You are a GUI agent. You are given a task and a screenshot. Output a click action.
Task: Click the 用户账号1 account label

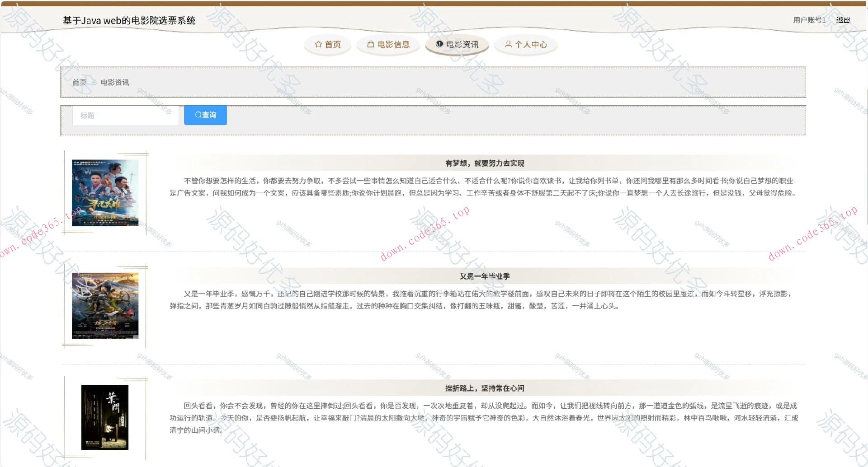[808, 20]
